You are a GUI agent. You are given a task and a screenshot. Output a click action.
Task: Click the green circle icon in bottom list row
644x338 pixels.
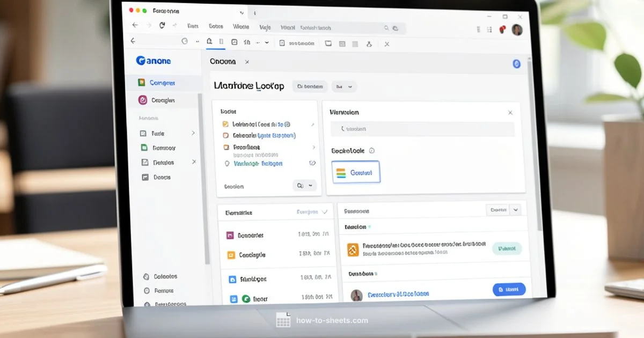246,299
